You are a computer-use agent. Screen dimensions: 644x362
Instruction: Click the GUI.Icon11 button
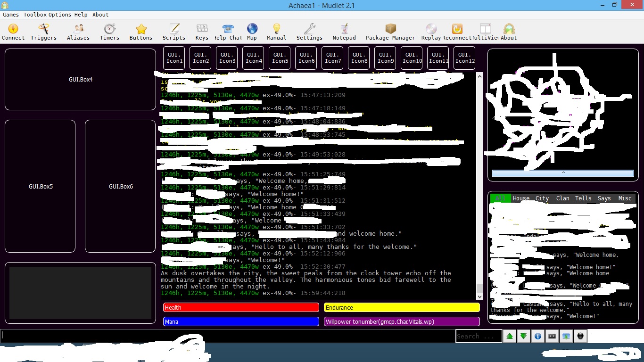[x=438, y=58]
